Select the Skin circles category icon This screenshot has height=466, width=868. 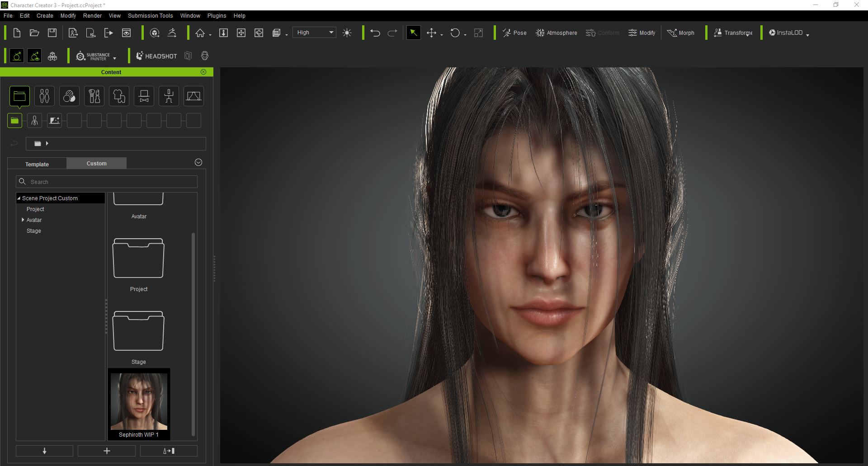click(69, 96)
